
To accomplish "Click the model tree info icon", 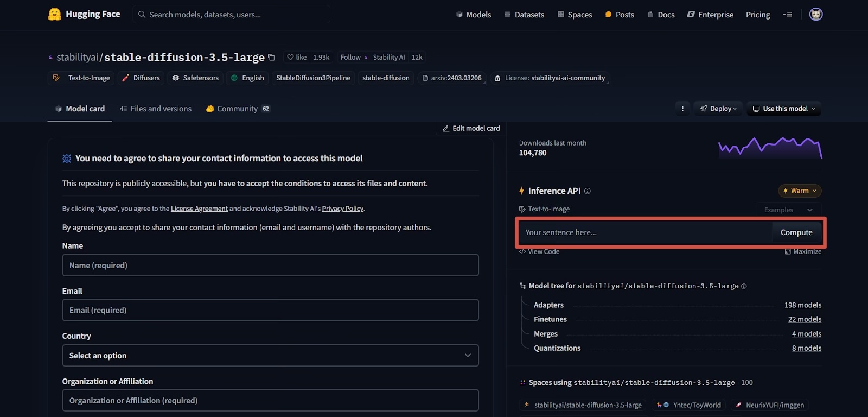I will point(744,286).
